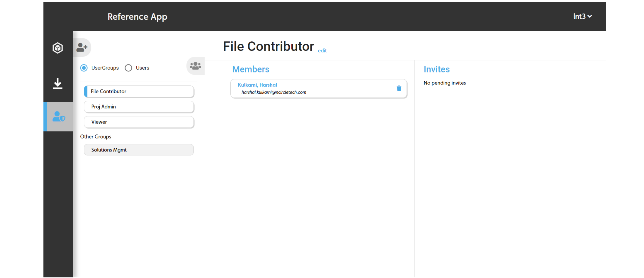
Task: Switch to the Users radio option
Action: click(x=128, y=68)
